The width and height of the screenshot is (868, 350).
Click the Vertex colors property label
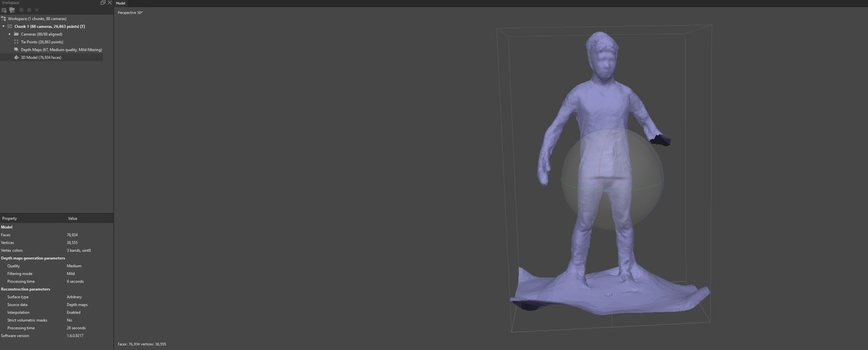pos(12,250)
